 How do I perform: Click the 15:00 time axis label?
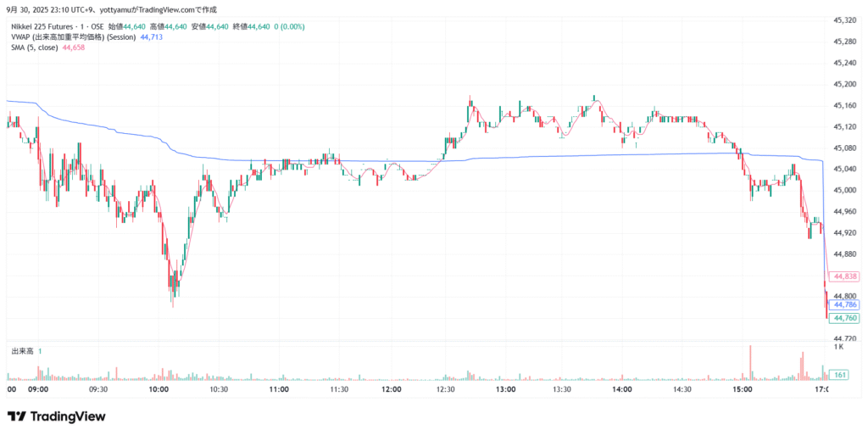(x=743, y=389)
